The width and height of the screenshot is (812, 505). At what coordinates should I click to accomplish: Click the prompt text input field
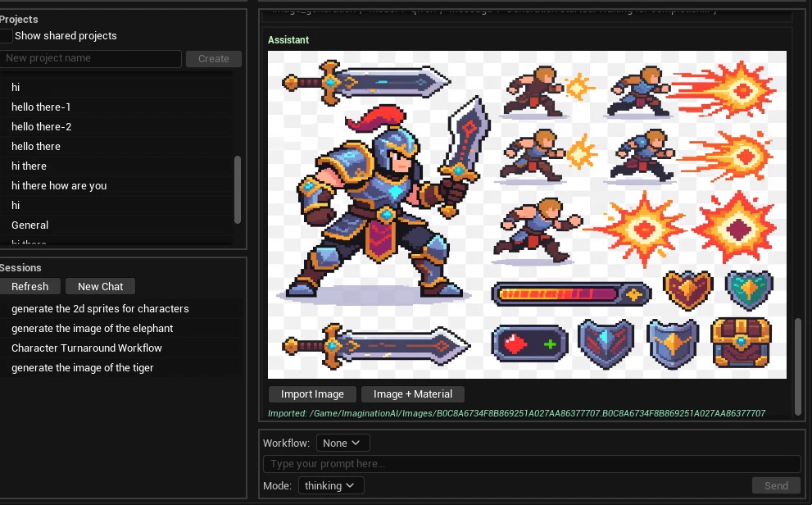[x=532, y=464]
